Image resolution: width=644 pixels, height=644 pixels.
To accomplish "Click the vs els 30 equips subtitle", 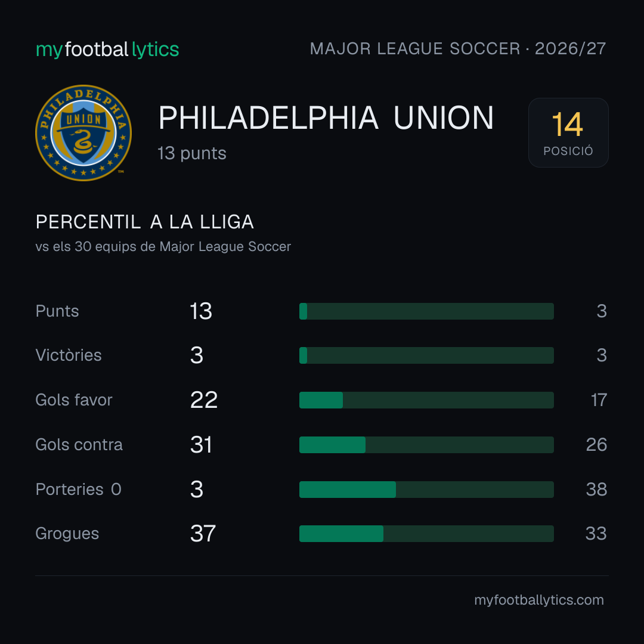I will click(x=163, y=246).
